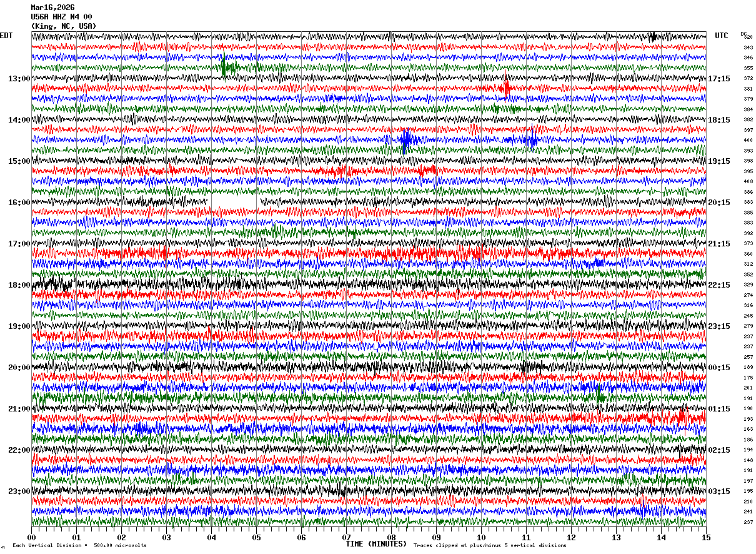Click the "14:00" EDT hour label

(19, 119)
